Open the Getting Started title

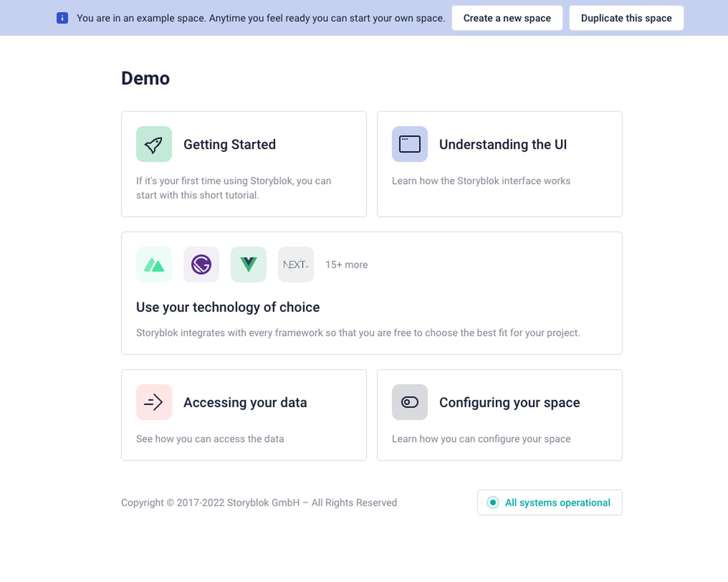coord(229,145)
